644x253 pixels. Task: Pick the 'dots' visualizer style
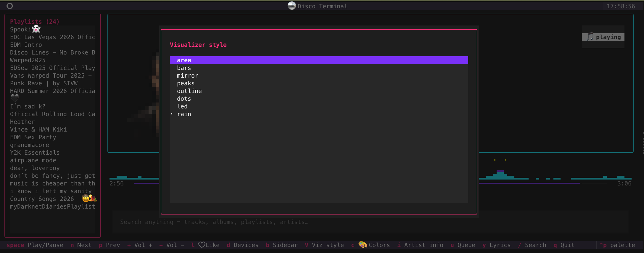pos(319,99)
